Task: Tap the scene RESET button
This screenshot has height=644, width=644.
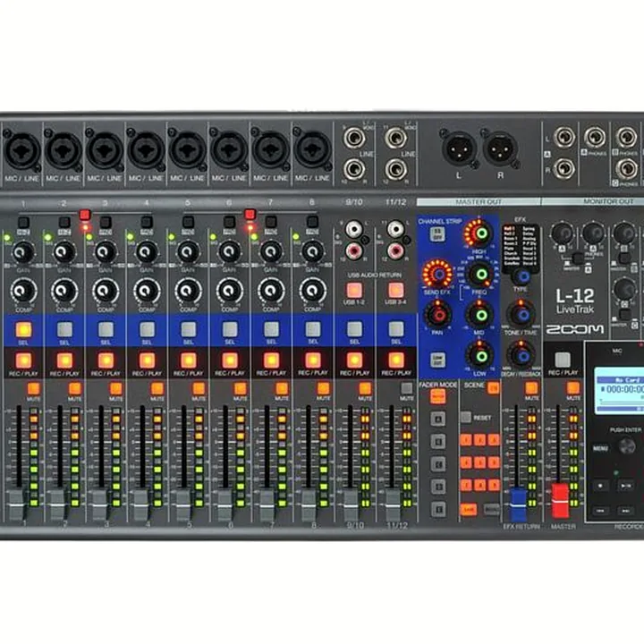Action: [x=466, y=418]
